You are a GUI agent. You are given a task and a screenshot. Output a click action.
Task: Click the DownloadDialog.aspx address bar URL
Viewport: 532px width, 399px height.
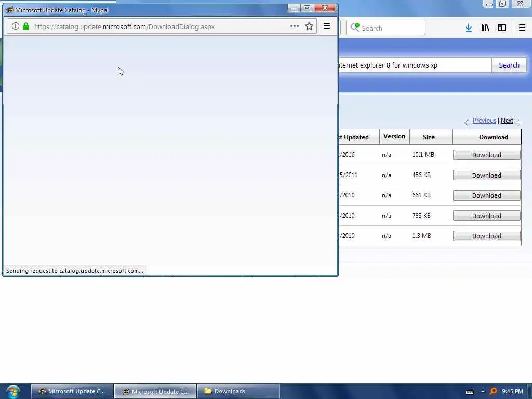[x=124, y=26]
